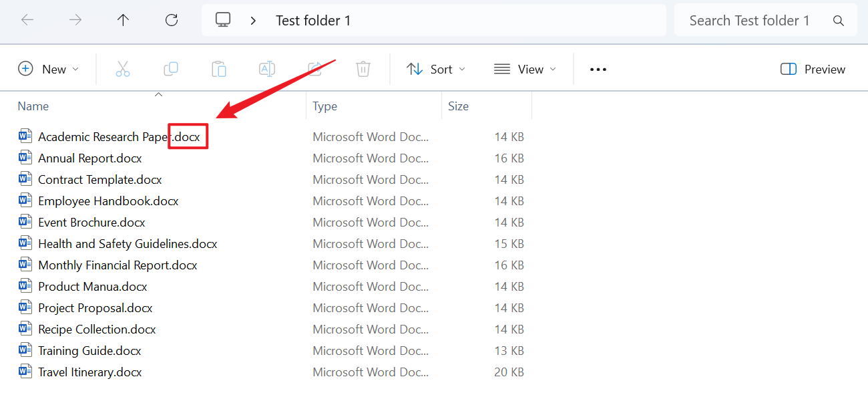Refresh the current folder view
The height and width of the screenshot is (397, 868).
click(x=172, y=20)
